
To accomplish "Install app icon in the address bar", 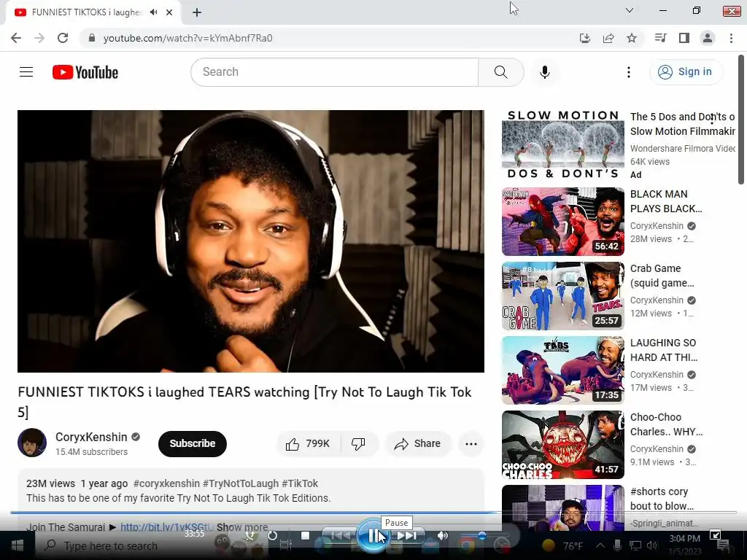I will 585,38.
